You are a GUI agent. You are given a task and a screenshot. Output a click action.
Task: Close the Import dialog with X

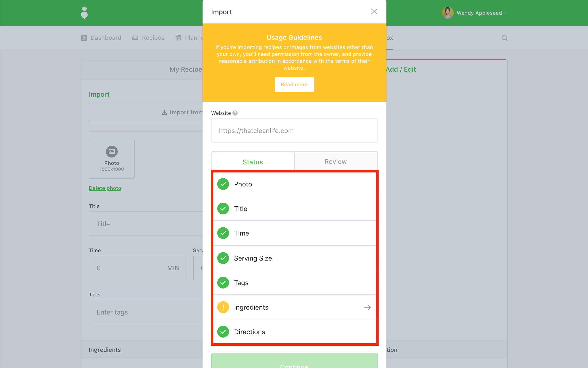[x=374, y=12]
